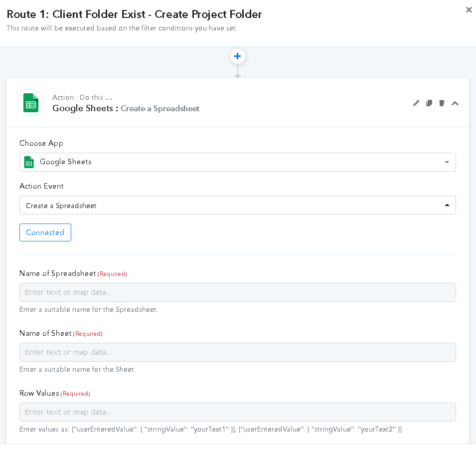476x450 pixels.
Task: Open the Action Event dropdown
Action: (237, 205)
